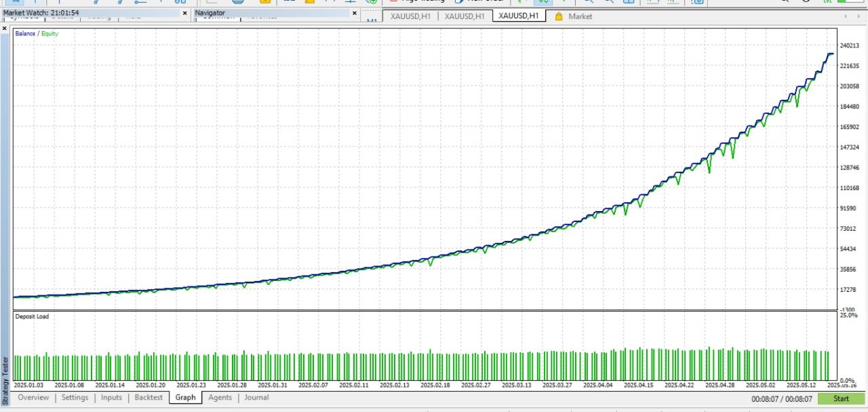
Task: Click the 240213 axis value
Action: (850, 45)
